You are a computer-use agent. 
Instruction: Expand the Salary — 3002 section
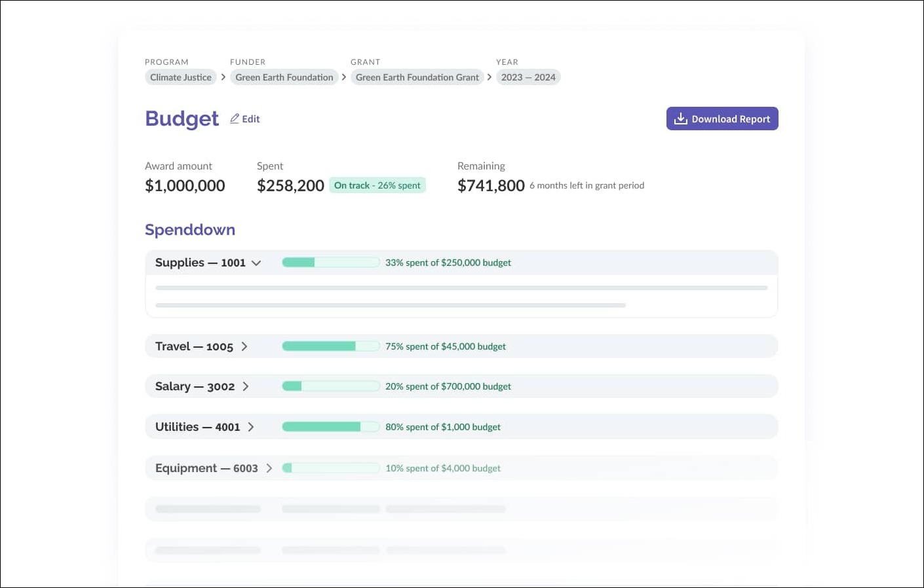coord(246,386)
